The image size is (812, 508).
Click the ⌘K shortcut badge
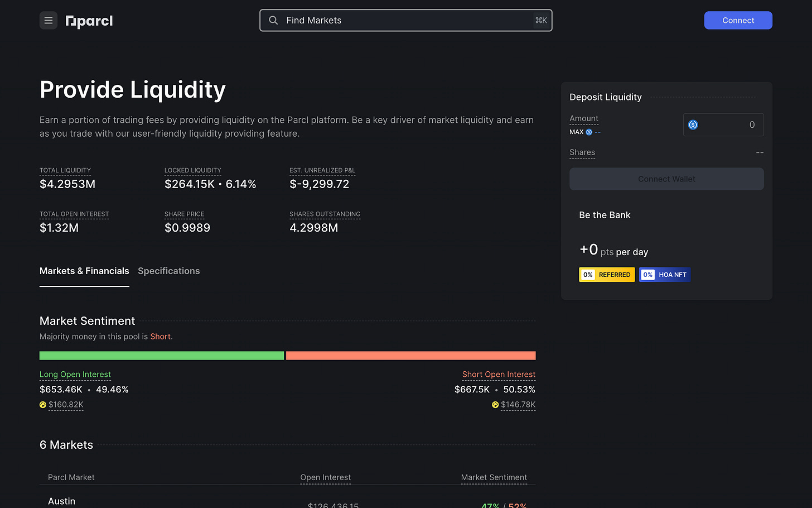(541, 21)
